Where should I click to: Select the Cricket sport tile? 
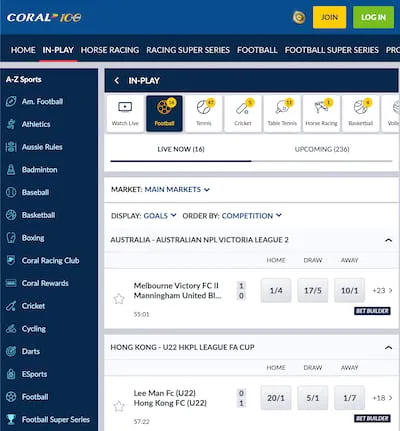click(243, 114)
